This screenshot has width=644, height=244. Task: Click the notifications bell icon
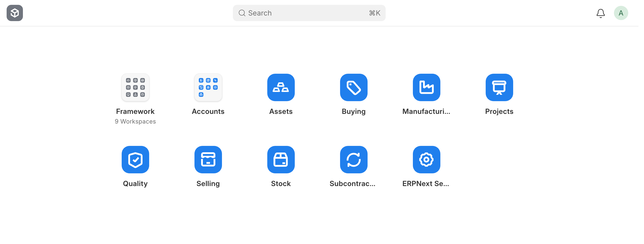coord(600,13)
